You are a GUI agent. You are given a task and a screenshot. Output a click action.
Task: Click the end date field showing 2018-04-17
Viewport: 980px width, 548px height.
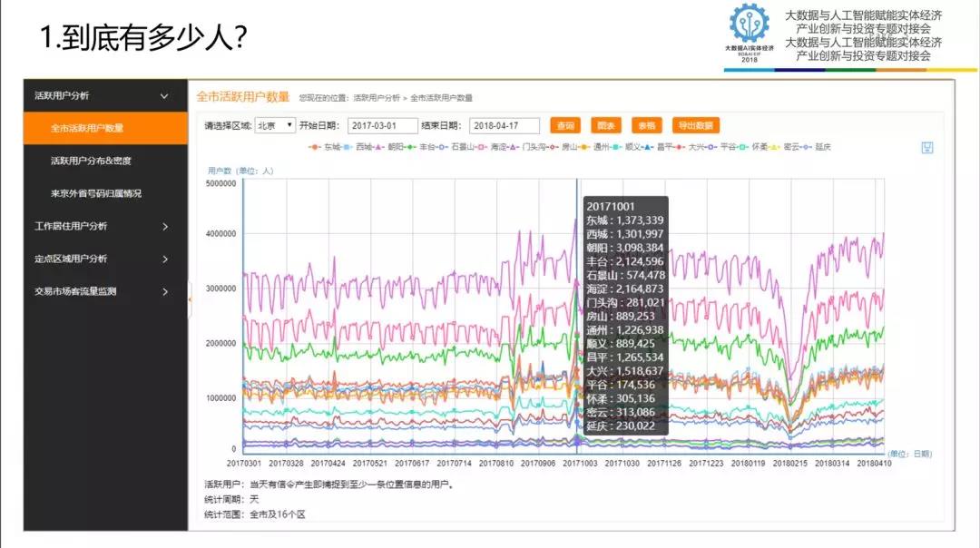tap(504, 124)
